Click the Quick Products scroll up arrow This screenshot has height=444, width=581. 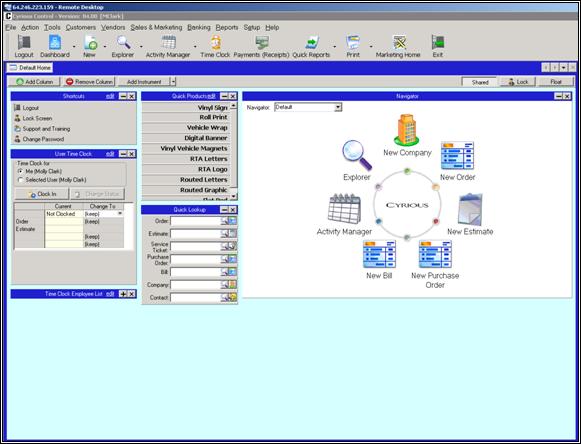[x=233, y=106]
